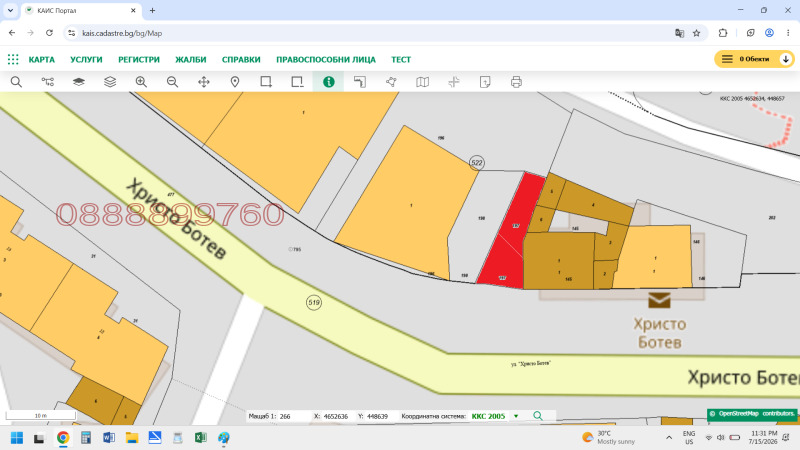Image resolution: width=800 pixels, height=450 pixels.
Task: Open the weather widget 30°C
Action: coord(609,437)
